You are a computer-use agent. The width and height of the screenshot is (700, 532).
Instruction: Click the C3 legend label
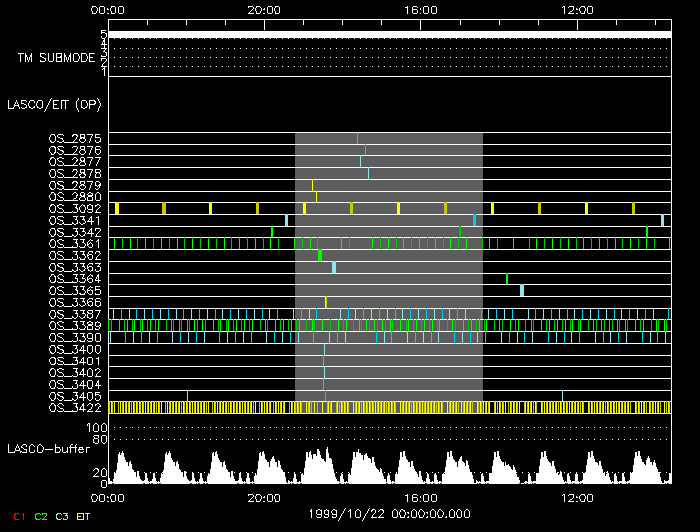63,516
